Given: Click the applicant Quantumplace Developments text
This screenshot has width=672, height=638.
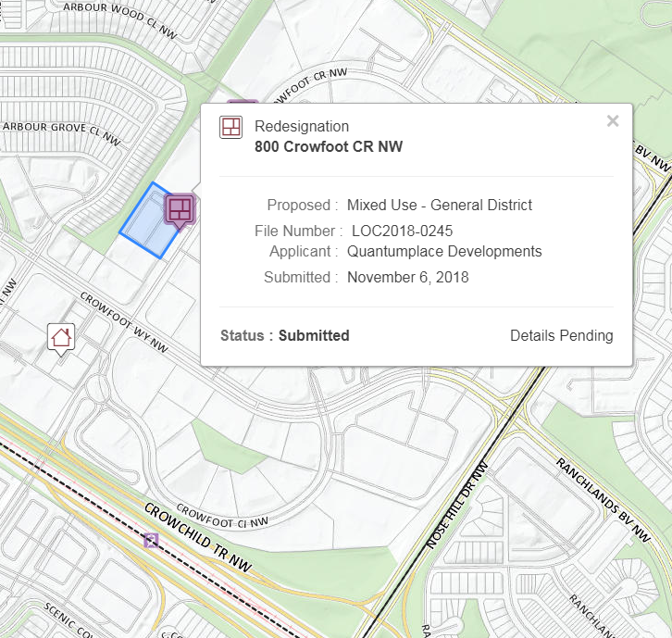Looking at the screenshot, I should point(444,251).
